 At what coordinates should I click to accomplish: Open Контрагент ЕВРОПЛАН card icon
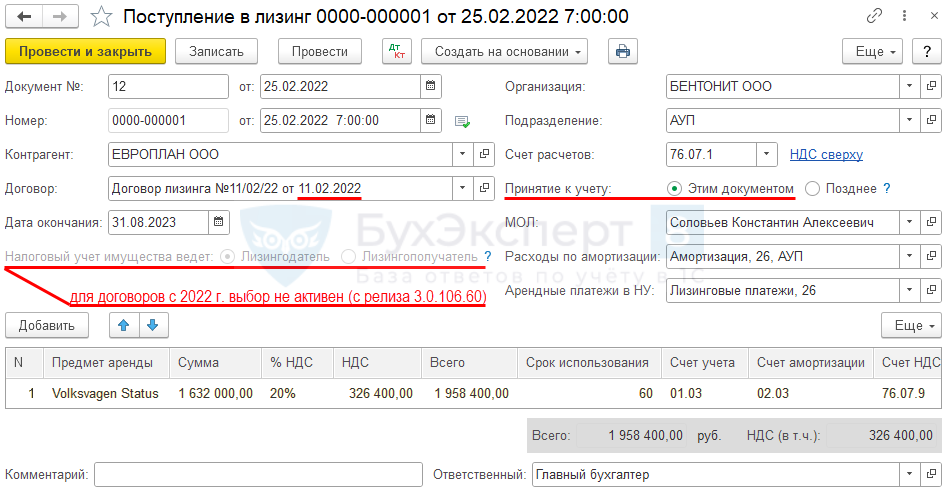pos(484,154)
